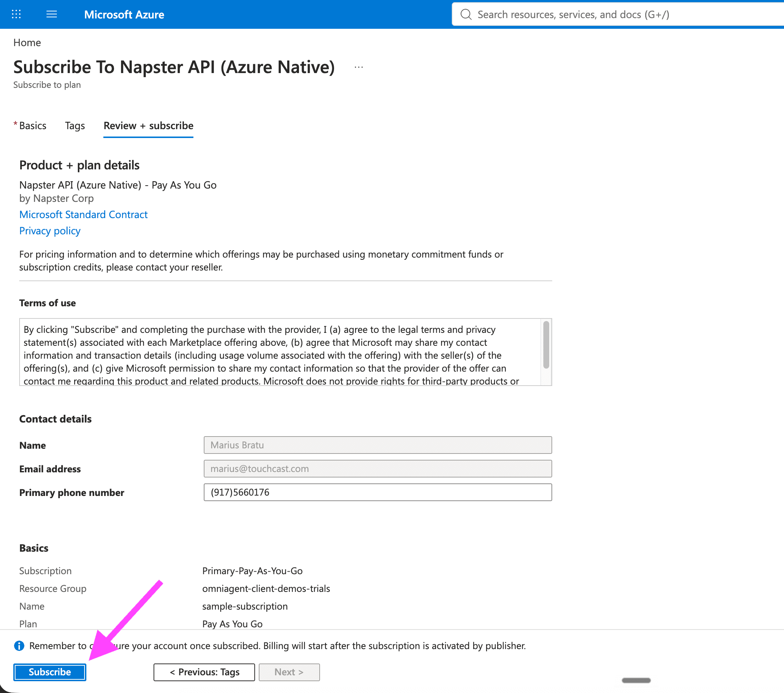Go to Microsoft Azure home logo
This screenshot has height=693, width=784.
124,14
